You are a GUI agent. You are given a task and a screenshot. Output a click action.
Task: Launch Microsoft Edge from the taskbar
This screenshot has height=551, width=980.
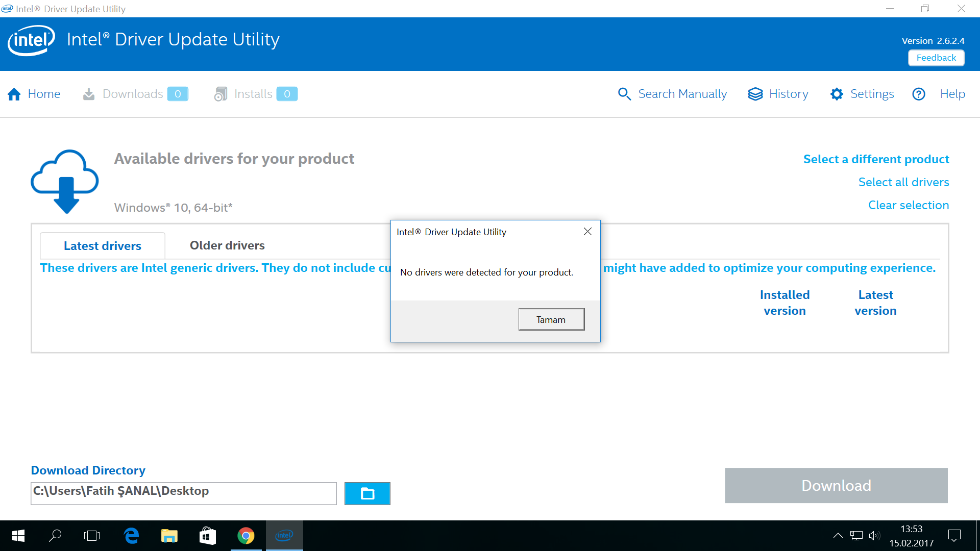click(131, 536)
